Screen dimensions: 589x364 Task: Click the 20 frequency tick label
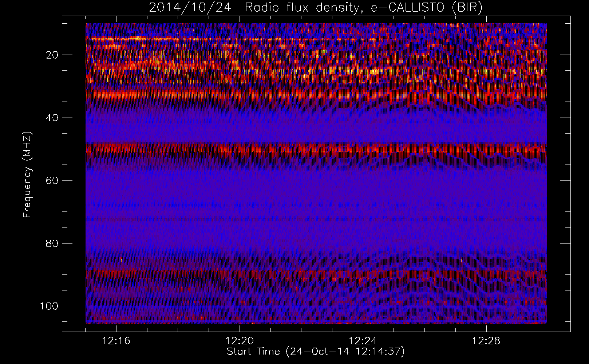point(52,55)
